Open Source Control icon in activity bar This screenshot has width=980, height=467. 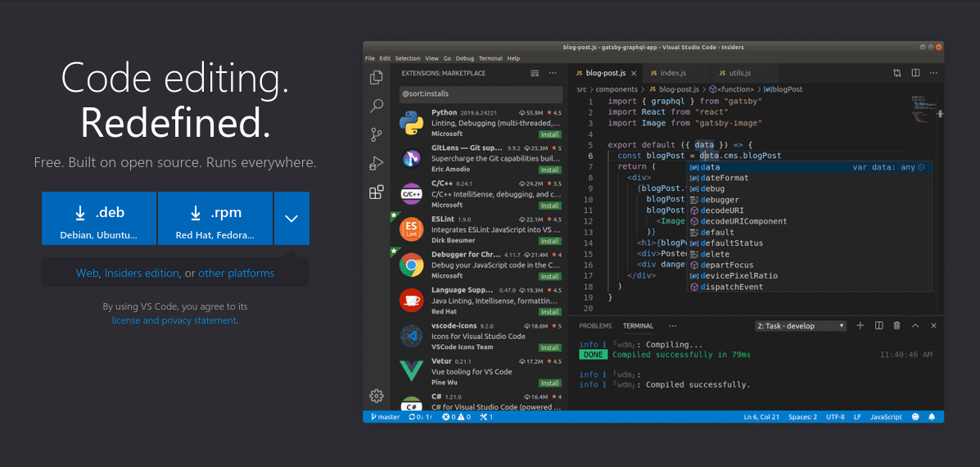click(x=377, y=134)
